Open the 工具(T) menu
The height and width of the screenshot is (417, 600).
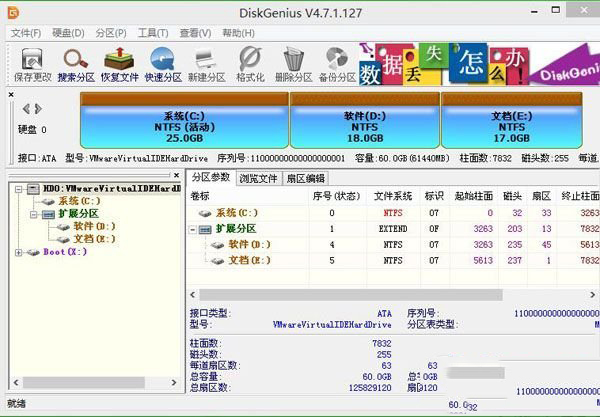point(153,33)
